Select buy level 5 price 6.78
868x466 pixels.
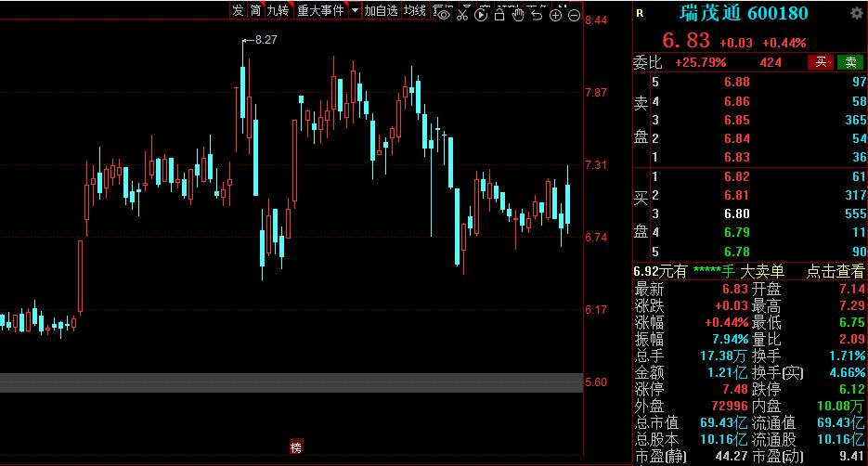point(737,252)
